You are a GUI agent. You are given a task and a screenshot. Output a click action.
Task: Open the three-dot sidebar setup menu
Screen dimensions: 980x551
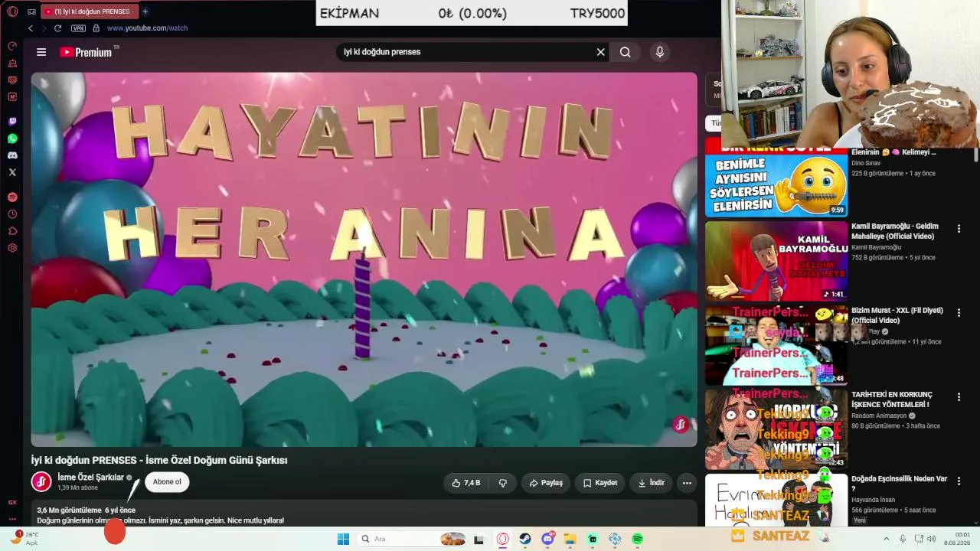tap(12, 519)
